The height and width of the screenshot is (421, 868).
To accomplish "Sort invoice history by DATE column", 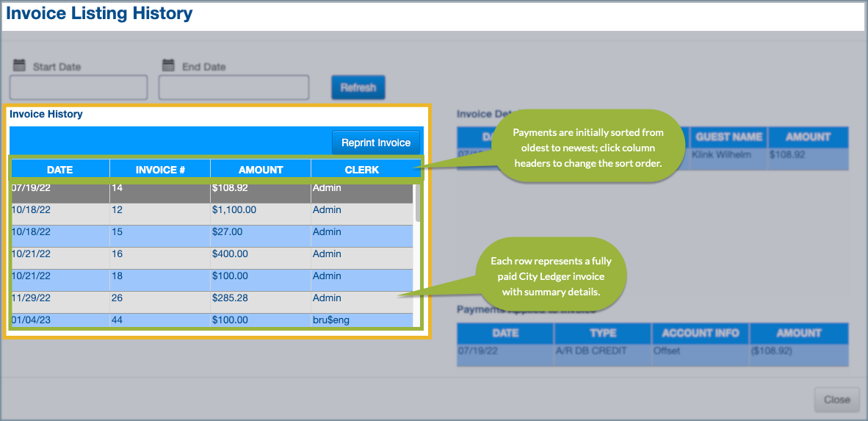I will pos(60,170).
